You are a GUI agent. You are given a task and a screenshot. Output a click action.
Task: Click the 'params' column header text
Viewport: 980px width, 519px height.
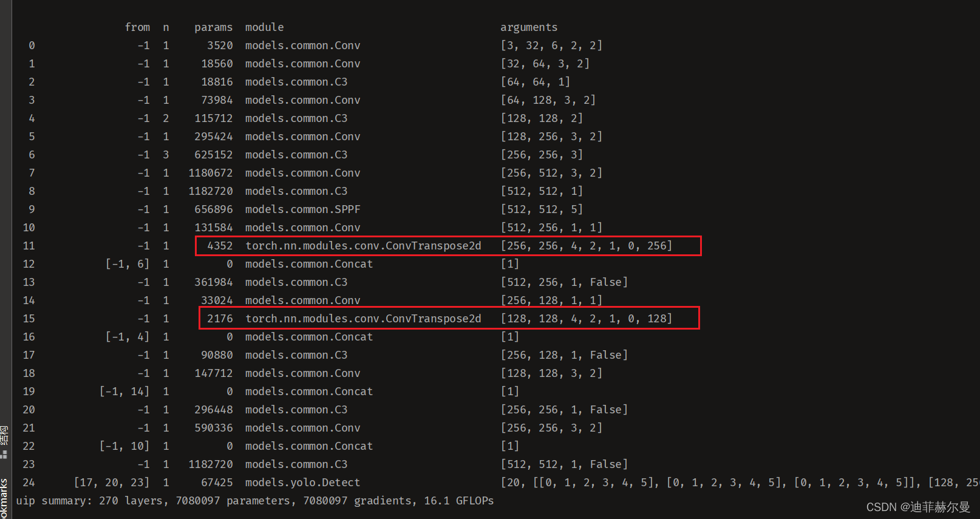point(213,27)
